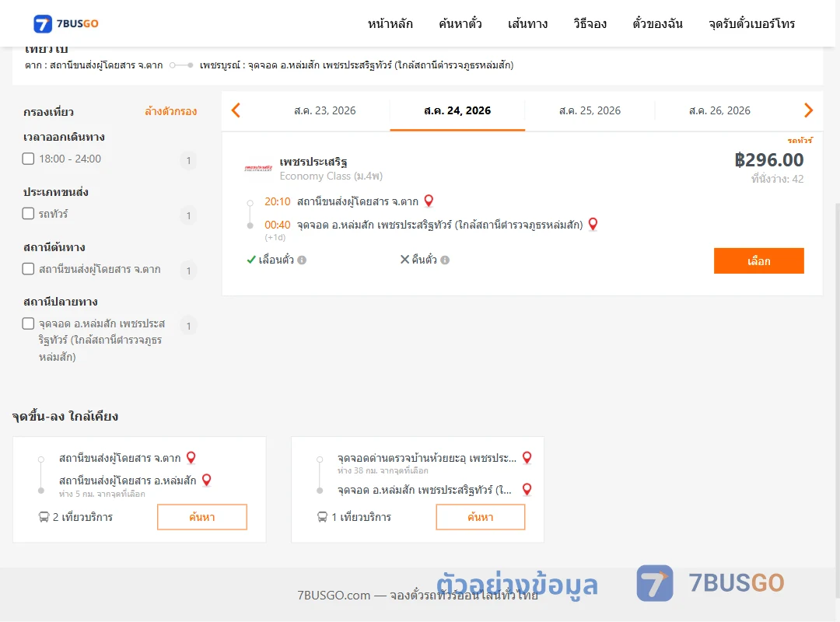Click the ที่นั่งว่าง: 42 seats text
This screenshot has width=840, height=622.
[x=777, y=179]
